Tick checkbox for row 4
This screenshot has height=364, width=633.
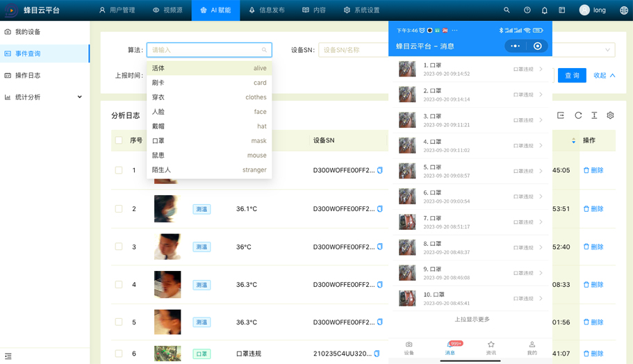[x=119, y=285]
